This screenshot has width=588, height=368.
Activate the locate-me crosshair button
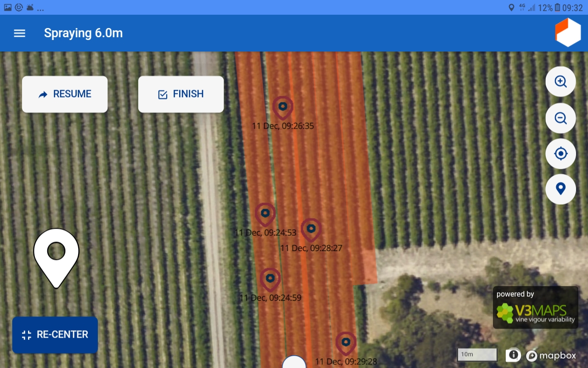[x=560, y=154]
